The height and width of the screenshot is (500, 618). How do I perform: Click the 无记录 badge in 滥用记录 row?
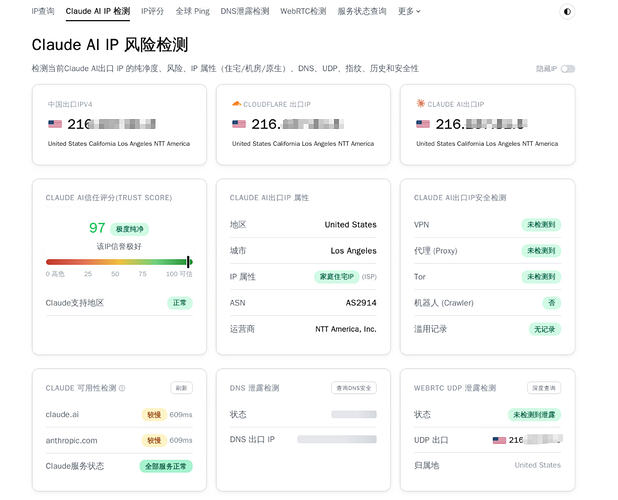click(544, 329)
